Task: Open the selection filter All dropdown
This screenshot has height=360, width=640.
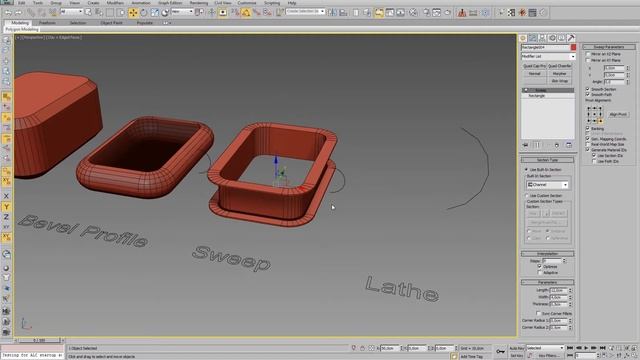Action: tap(71, 12)
